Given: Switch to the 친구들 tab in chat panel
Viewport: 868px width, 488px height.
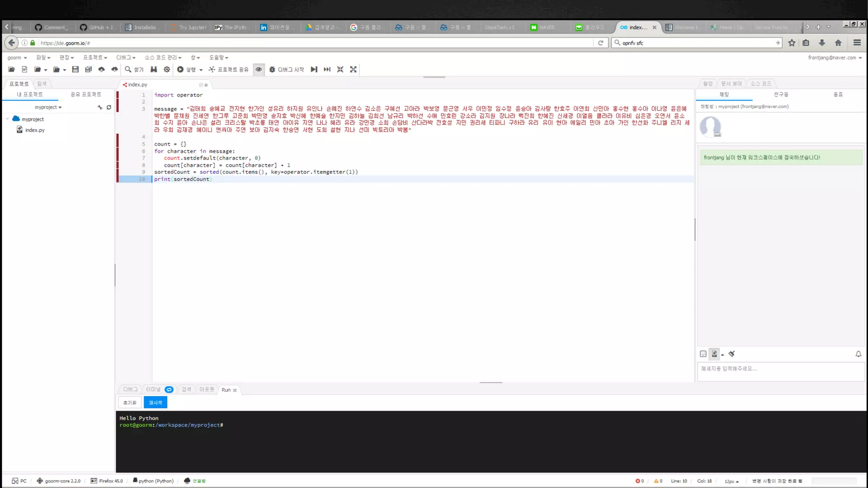Looking at the screenshot, I should 781,94.
